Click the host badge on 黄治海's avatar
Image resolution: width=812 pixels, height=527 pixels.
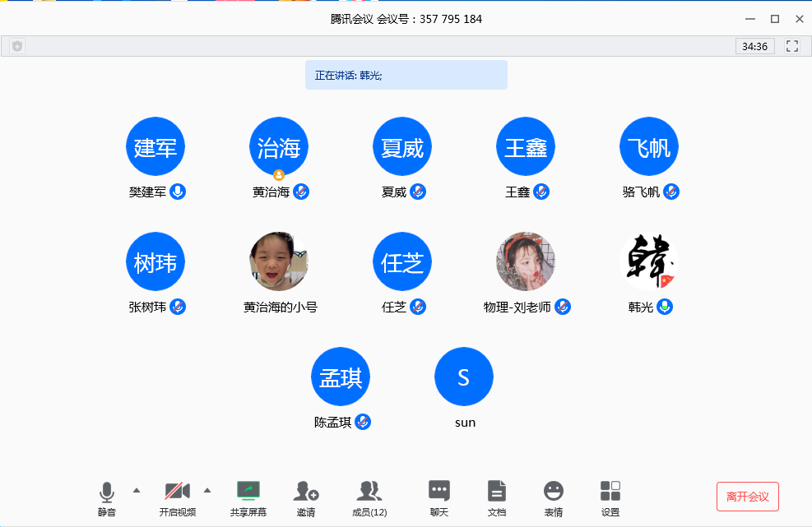tap(279, 175)
